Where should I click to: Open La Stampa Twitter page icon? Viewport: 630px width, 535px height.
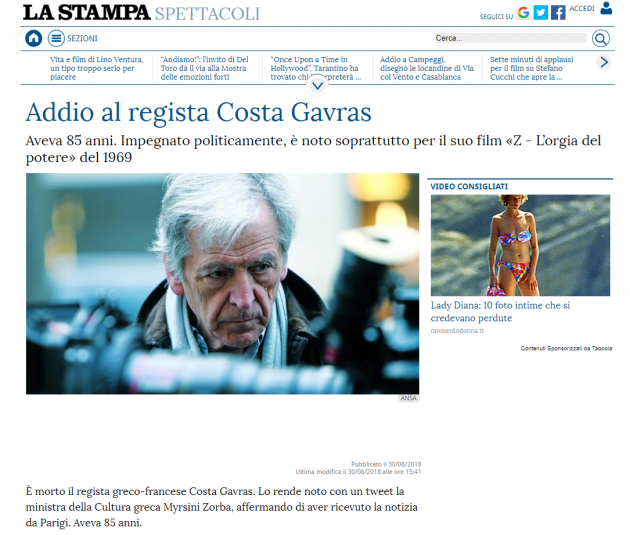pyautogui.click(x=540, y=13)
